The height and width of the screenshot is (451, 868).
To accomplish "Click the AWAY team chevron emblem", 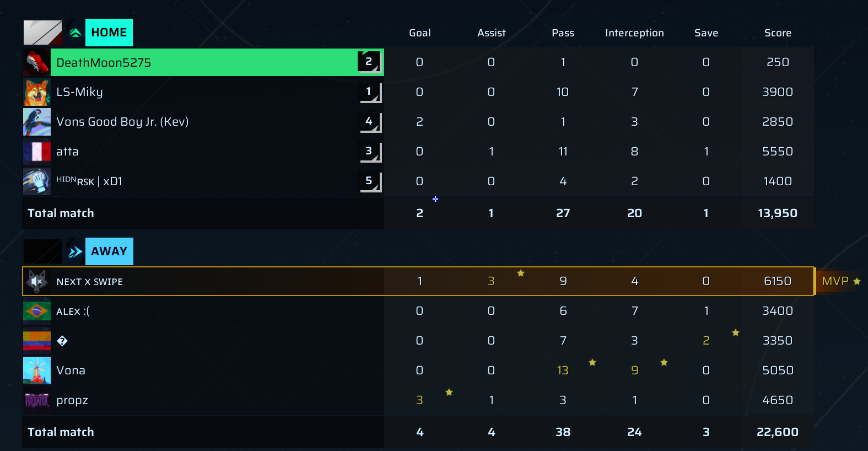I will coord(76,252).
